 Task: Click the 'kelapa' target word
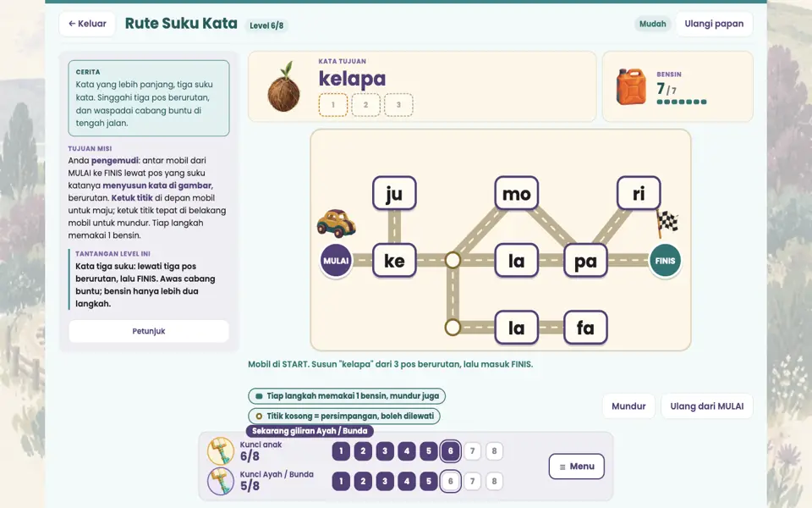[352, 79]
